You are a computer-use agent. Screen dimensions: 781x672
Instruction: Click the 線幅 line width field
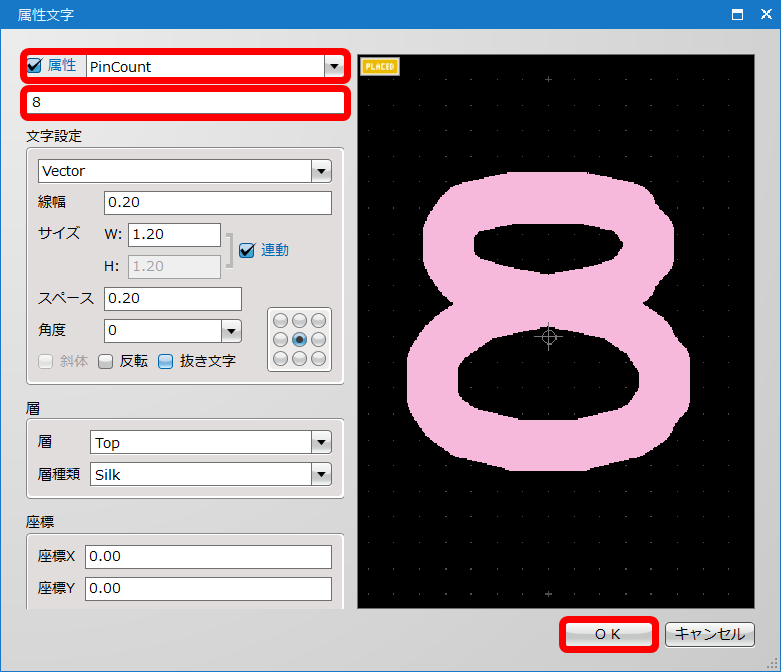tap(217, 203)
